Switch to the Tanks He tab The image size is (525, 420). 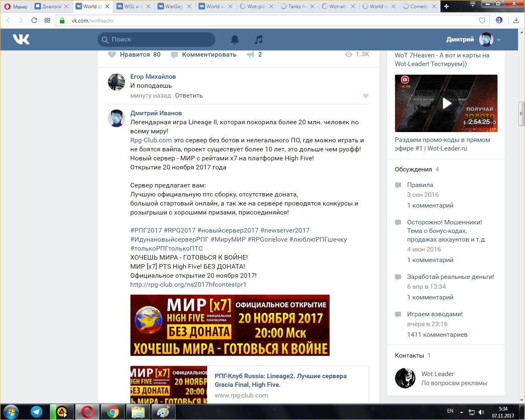point(297,6)
